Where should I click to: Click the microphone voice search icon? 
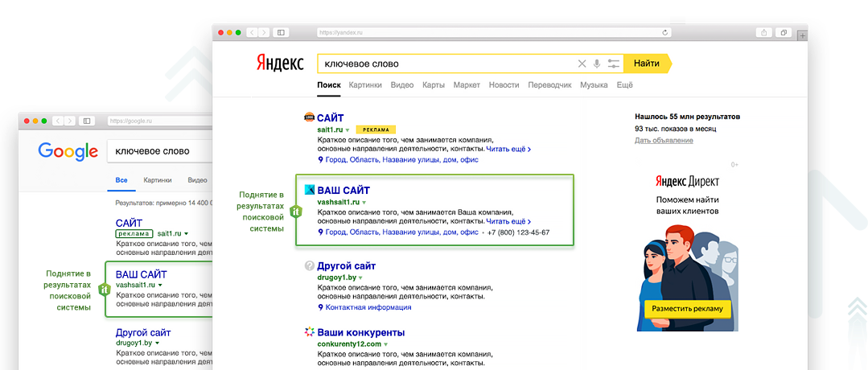pyautogui.click(x=597, y=64)
